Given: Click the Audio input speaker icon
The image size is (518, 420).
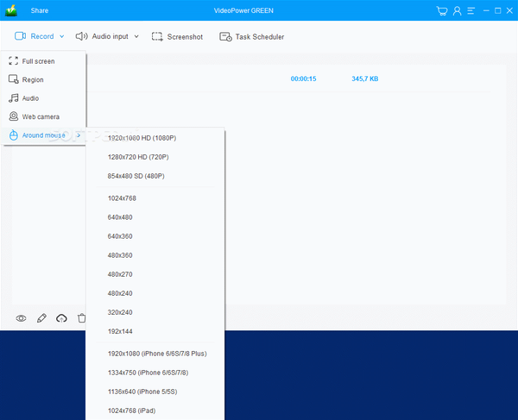Looking at the screenshot, I should coord(82,36).
